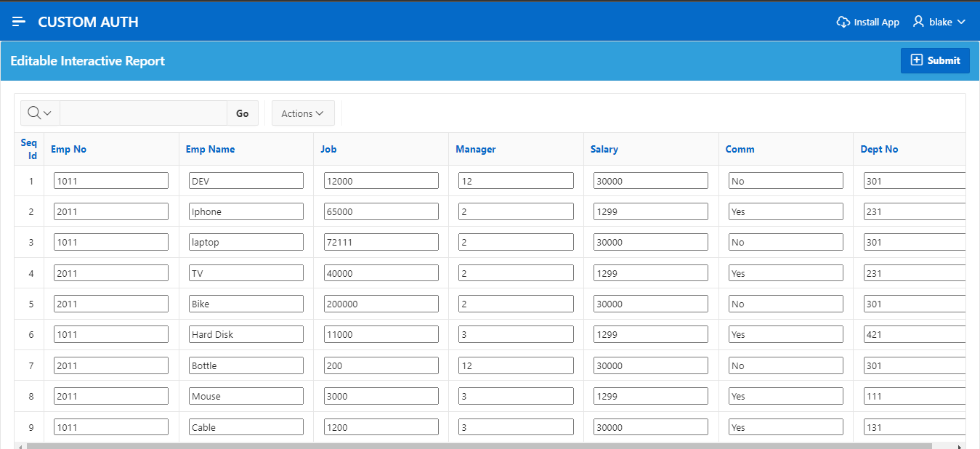Open the Emp No column header
Screen dimensions: 980x449
click(x=68, y=149)
